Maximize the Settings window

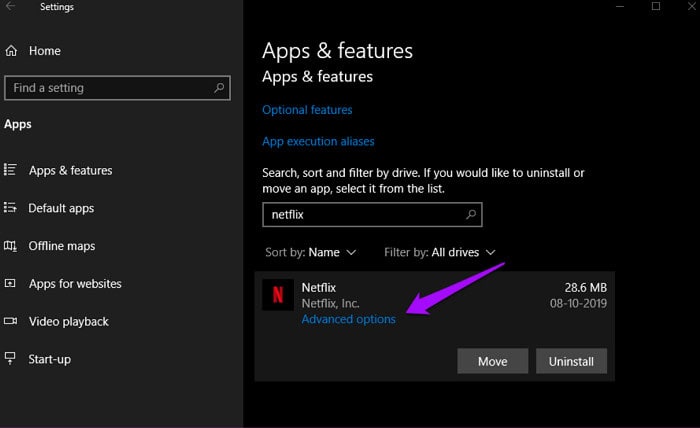656,6
